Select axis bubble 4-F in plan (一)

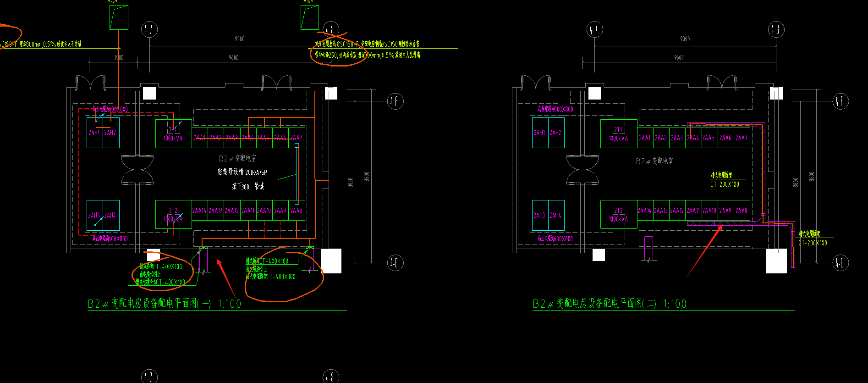point(396,101)
